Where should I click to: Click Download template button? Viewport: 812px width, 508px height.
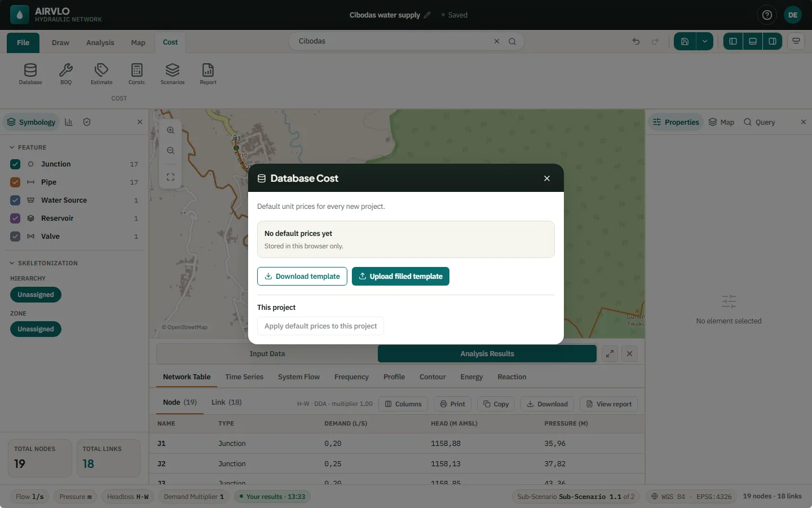pyautogui.click(x=302, y=277)
